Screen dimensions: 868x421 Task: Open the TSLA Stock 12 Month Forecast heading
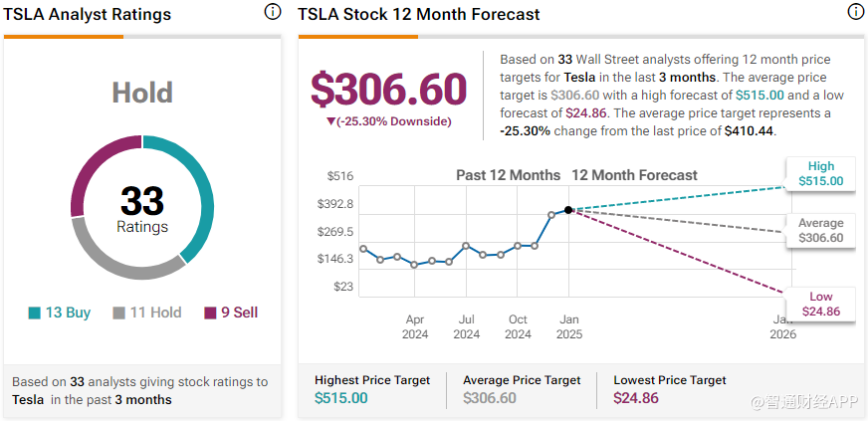tap(419, 15)
